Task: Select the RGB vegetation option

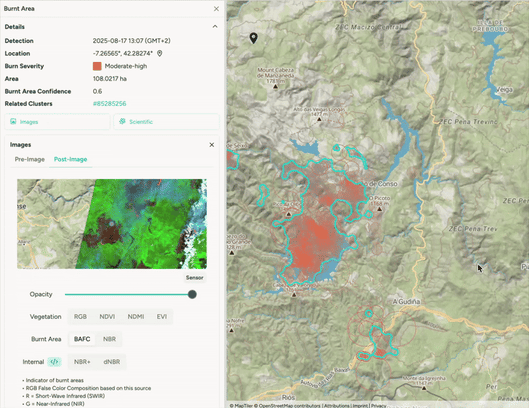Action: pos(80,317)
